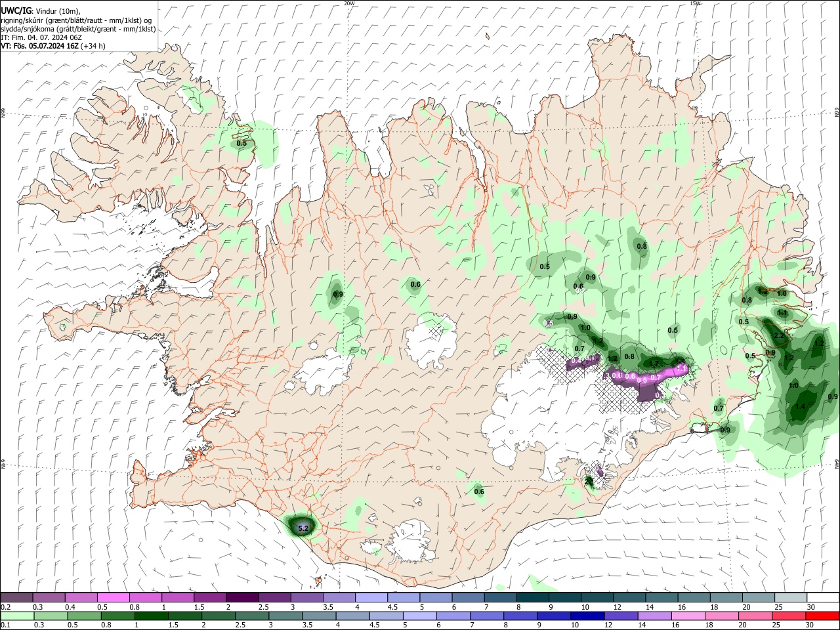Click the 5.2 rainfall value on the southwest coast
The height and width of the screenshot is (630, 840).
click(303, 528)
